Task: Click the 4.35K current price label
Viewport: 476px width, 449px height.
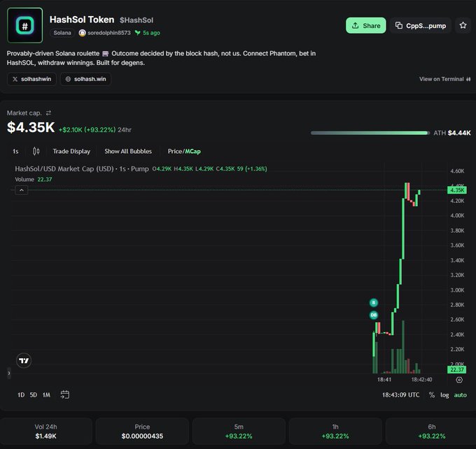Action: click(x=457, y=190)
